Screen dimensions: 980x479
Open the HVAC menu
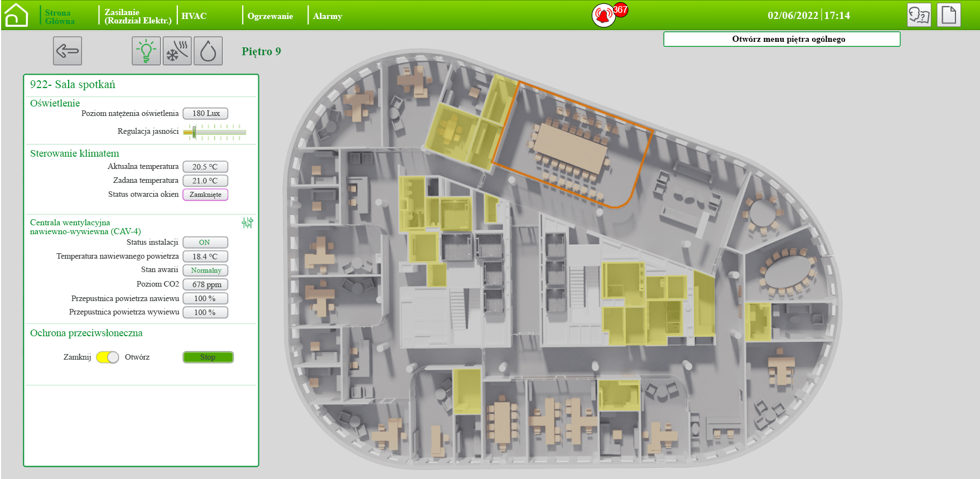click(x=194, y=16)
